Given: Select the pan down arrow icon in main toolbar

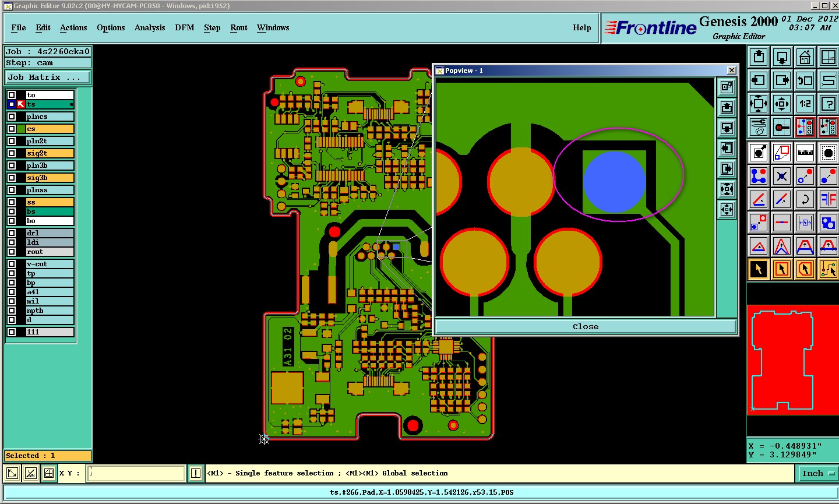Looking at the screenshot, I should pyautogui.click(x=782, y=57).
